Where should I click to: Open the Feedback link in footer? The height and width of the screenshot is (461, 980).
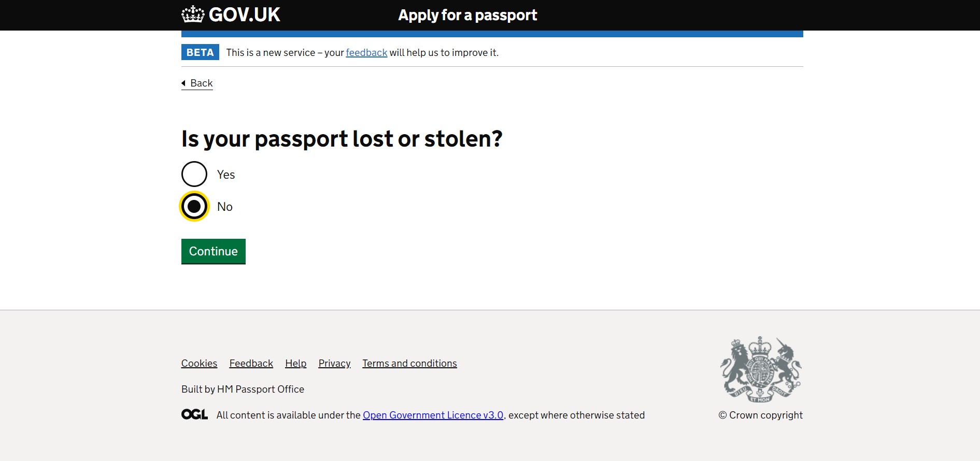[251, 363]
